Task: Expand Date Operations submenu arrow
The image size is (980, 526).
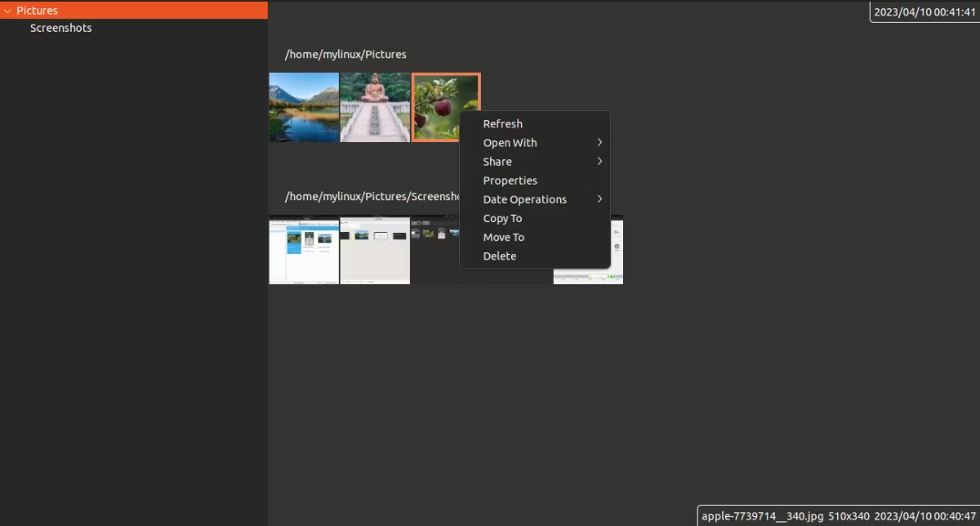Action: click(599, 199)
